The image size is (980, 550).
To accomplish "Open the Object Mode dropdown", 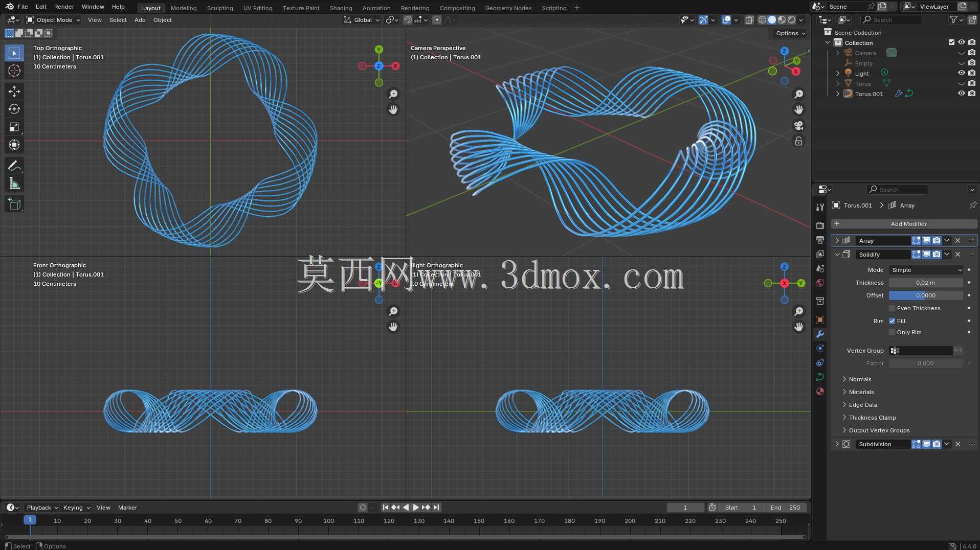I will 54,20.
